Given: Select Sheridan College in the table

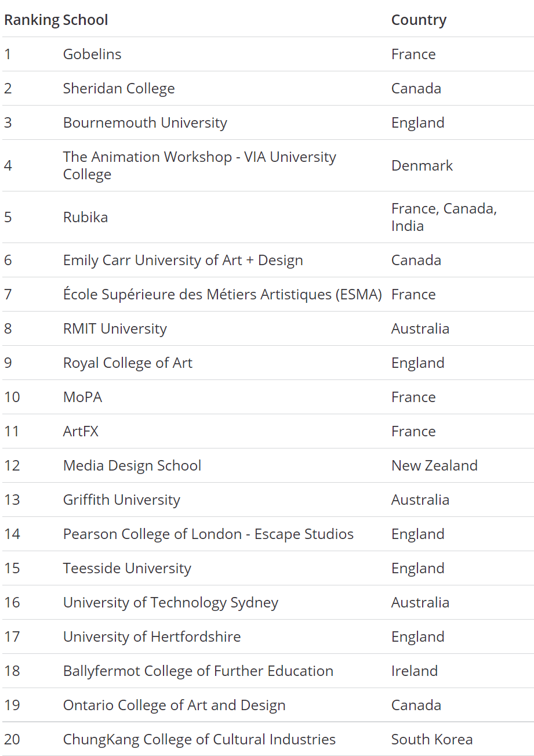Looking at the screenshot, I should pyautogui.click(x=119, y=88).
